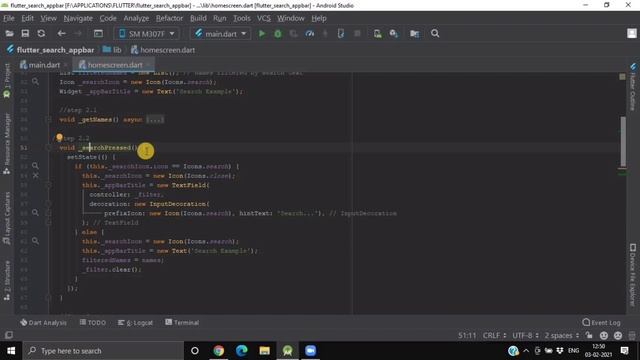Image resolution: width=640 pixels, height=360 pixels.
Task: Open the SM M307F device selector dropdown
Action: coord(147,33)
